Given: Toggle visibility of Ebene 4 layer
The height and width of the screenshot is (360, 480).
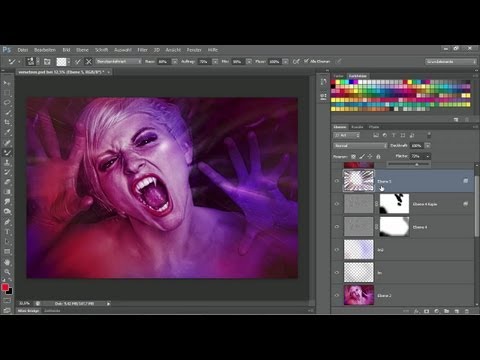Looking at the screenshot, I should [337, 227].
